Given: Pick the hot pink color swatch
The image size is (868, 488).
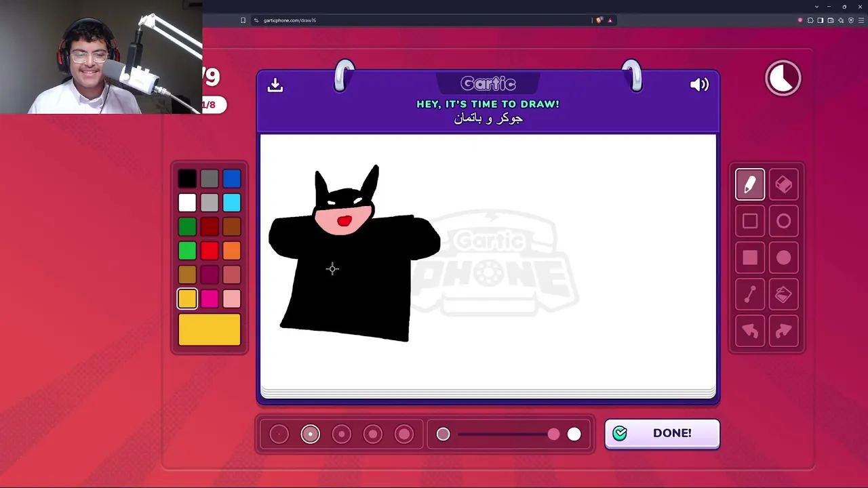Looking at the screenshot, I should click(210, 299).
